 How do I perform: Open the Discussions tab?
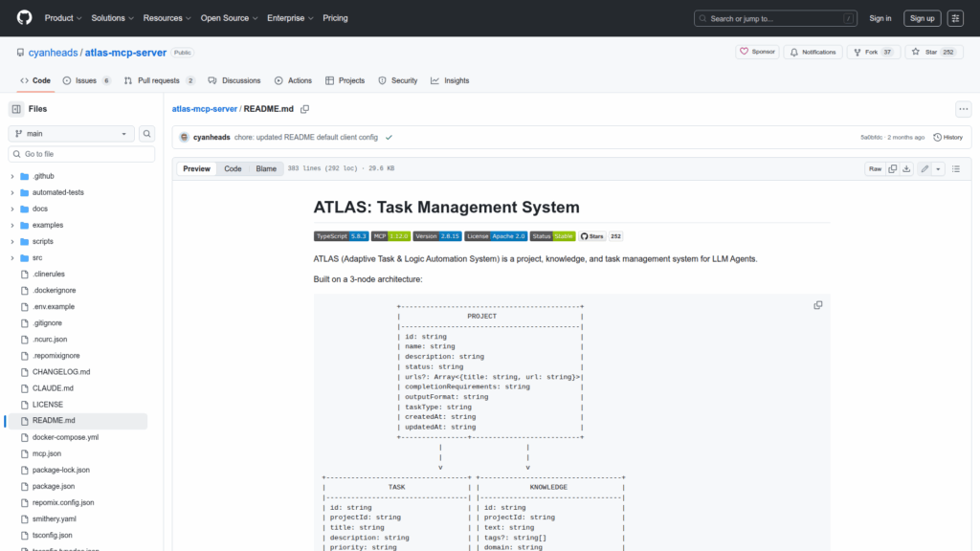click(x=234, y=80)
